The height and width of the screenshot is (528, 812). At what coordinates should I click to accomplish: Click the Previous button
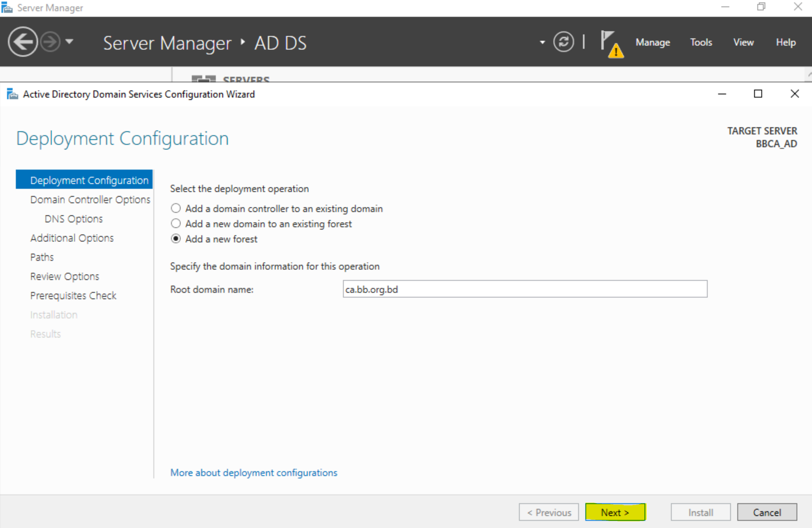[x=549, y=512]
